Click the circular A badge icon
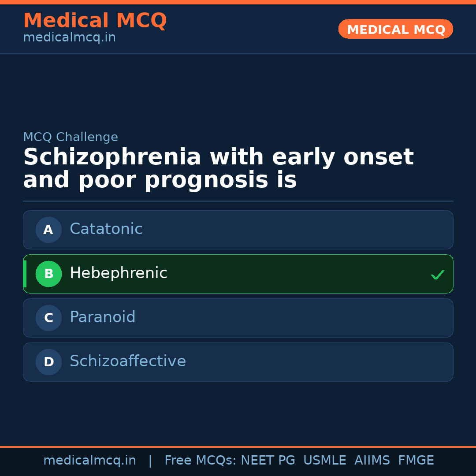 [x=48, y=230]
